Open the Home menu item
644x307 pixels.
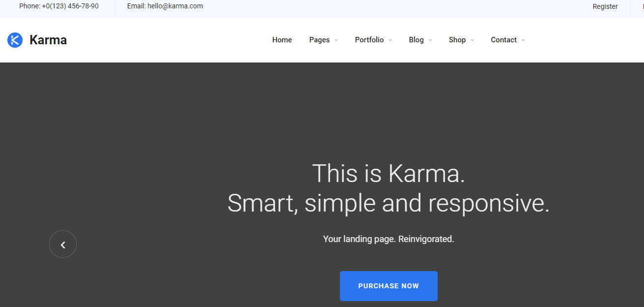(x=282, y=40)
